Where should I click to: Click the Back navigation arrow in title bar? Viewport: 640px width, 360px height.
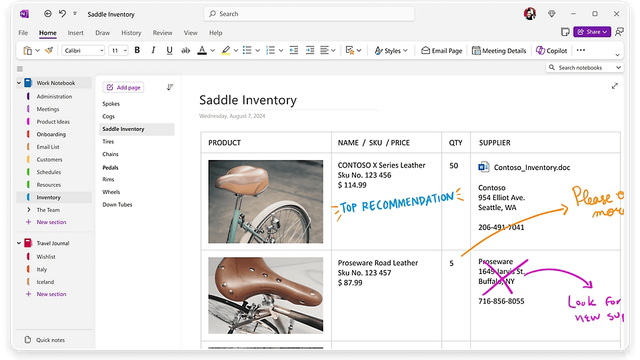point(48,13)
